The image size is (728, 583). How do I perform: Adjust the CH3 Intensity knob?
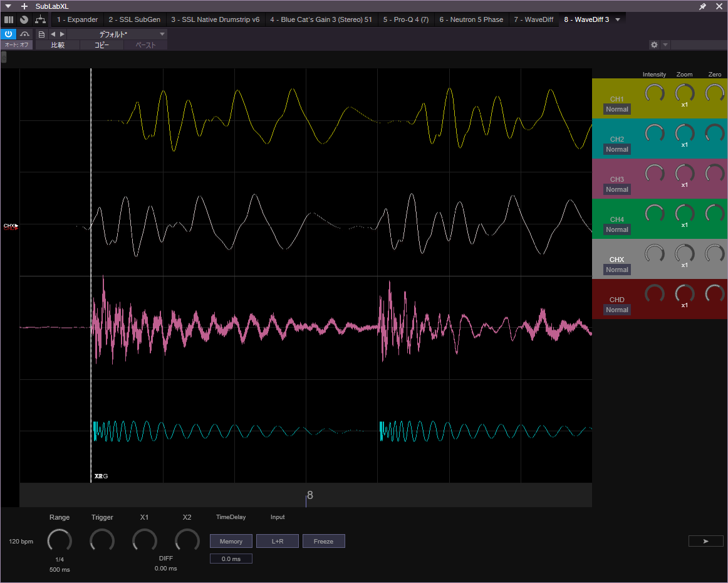point(654,174)
